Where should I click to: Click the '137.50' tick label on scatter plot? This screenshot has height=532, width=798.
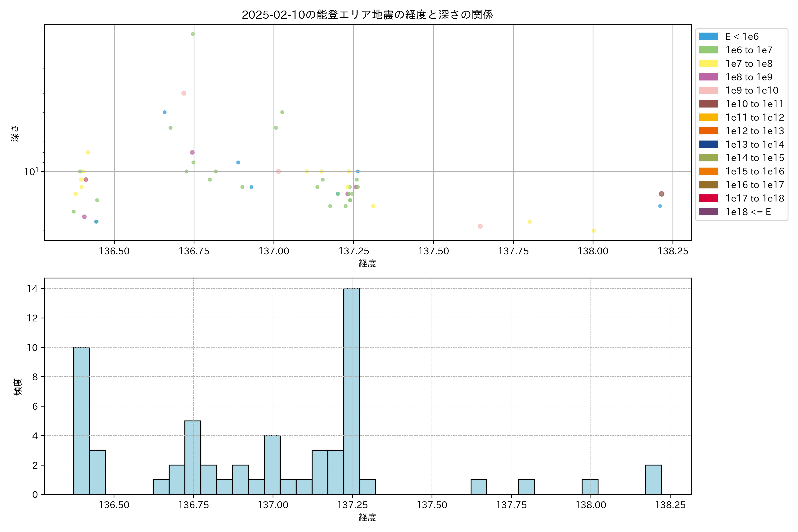click(433, 251)
